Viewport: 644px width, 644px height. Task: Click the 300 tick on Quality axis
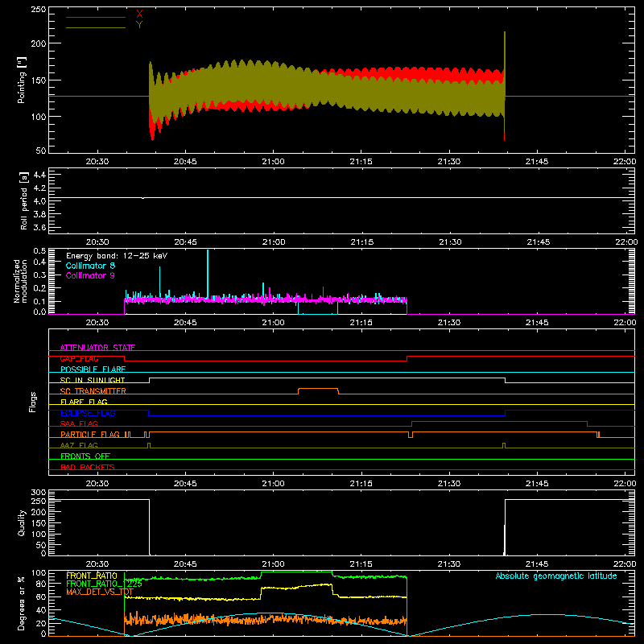pos(39,493)
